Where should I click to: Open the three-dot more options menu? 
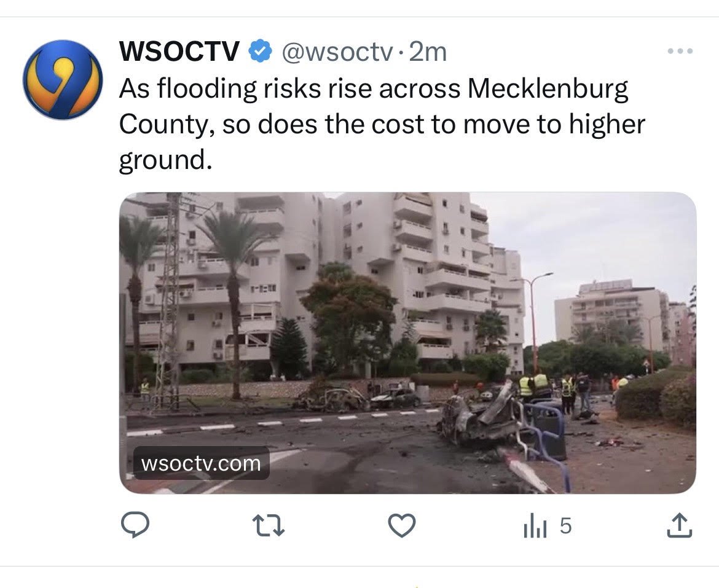[x=680, y=51]
